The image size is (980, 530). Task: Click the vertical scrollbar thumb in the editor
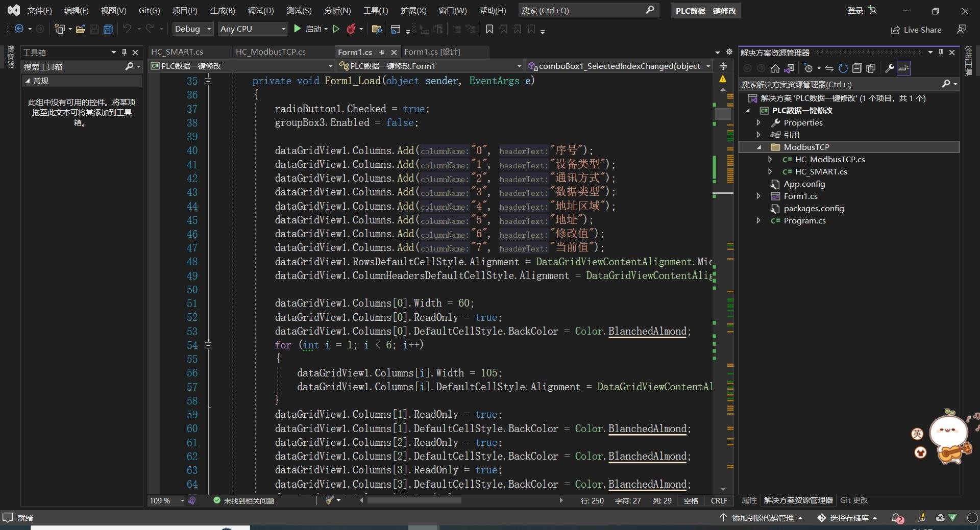[723, 114]
